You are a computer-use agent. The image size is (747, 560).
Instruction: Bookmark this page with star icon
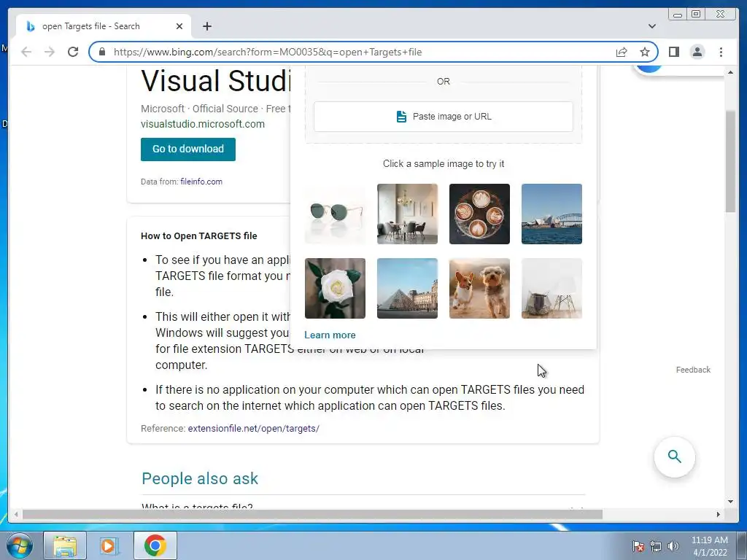coord(645,52)
